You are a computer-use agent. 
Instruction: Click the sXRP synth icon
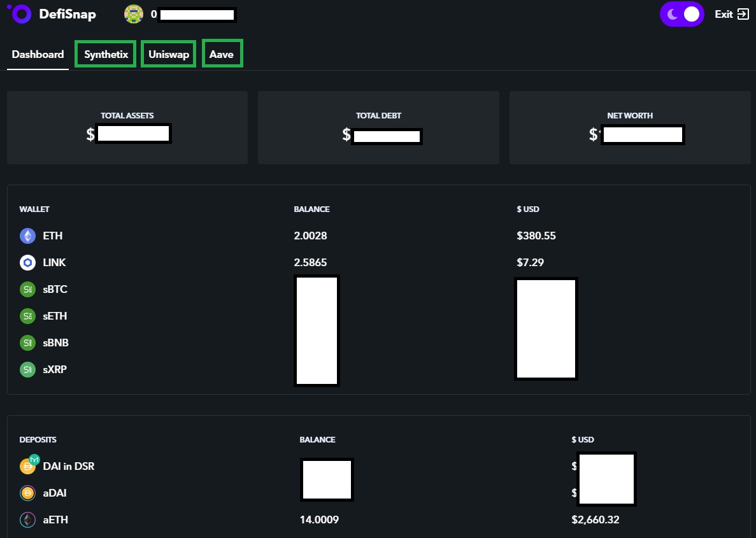pos(27,370)
